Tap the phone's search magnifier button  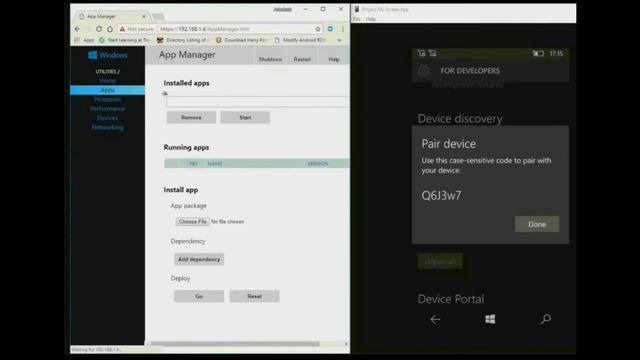[x=545, y=319]
